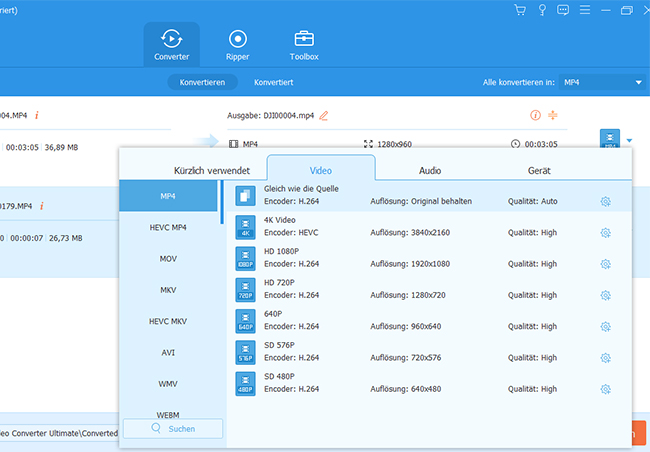Open settings gear for HD 1080P preset
This screenshot has width=650, height=452.
coord(605,264)
